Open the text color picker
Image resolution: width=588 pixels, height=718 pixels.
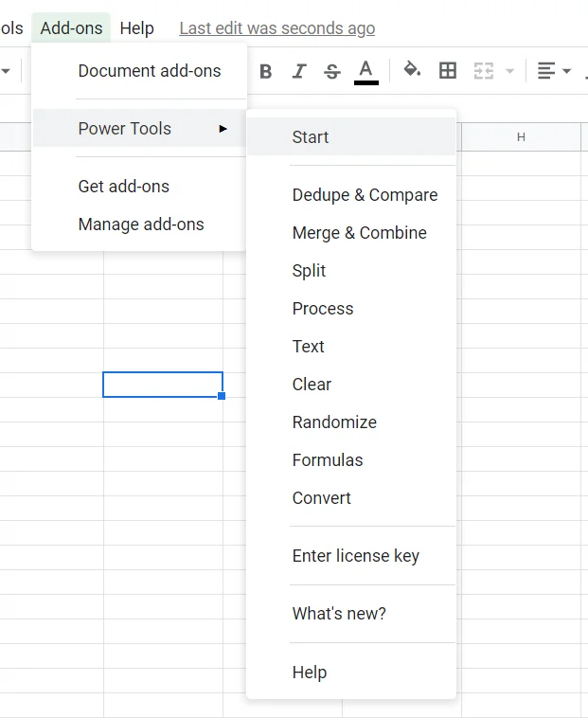(x=366, y=71)
